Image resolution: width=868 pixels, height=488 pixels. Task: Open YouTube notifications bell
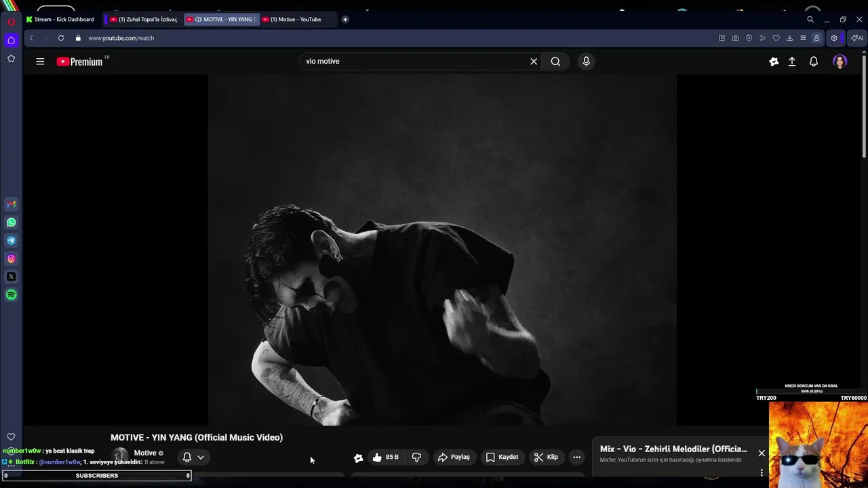[814, 62]
